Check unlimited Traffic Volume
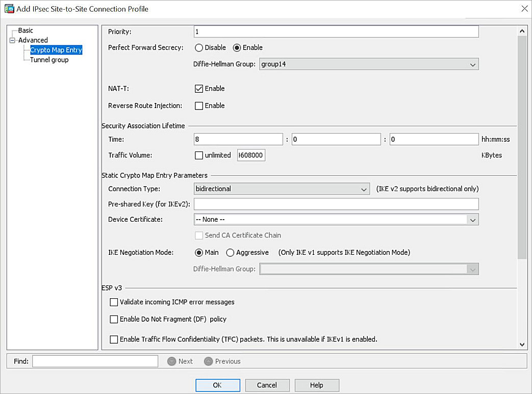The image size is (532, 394). (x=199, y=155)
